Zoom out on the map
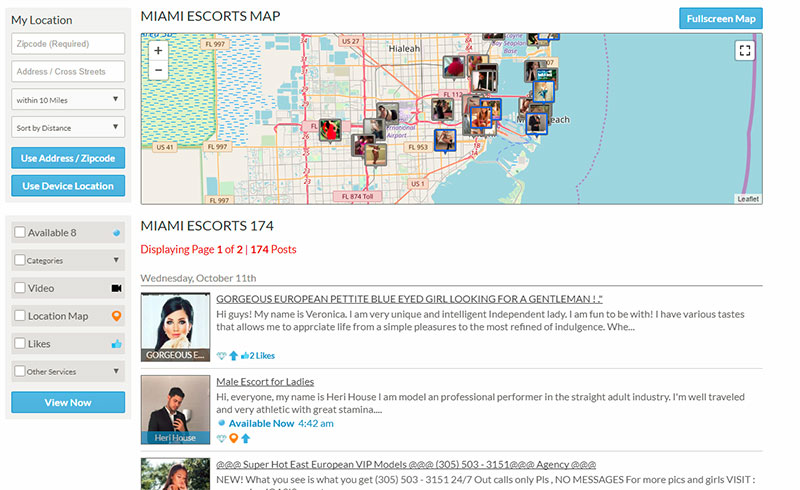This screenshot has height=490, width=800. tap(158, 70)
